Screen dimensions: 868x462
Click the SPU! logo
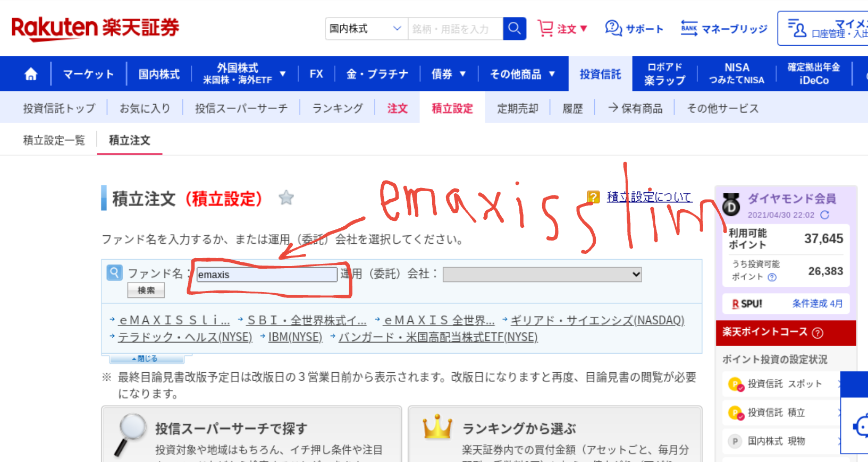tap(747, 304)
